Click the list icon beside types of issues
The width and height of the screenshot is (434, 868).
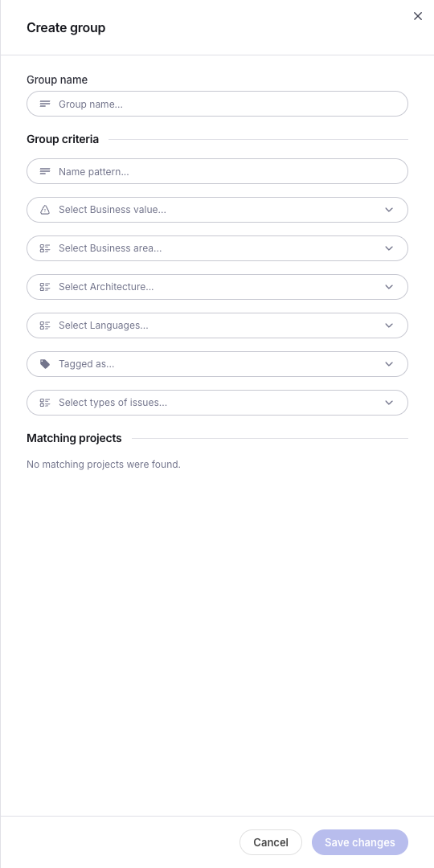pyautogui.click(x=45, y=403)
